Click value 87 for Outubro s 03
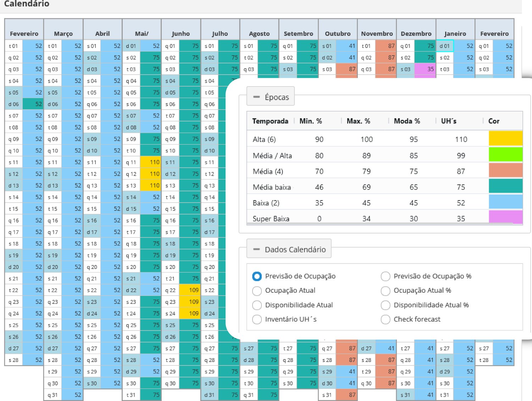This screenshot has width=532, height=401. click(347, 69)
